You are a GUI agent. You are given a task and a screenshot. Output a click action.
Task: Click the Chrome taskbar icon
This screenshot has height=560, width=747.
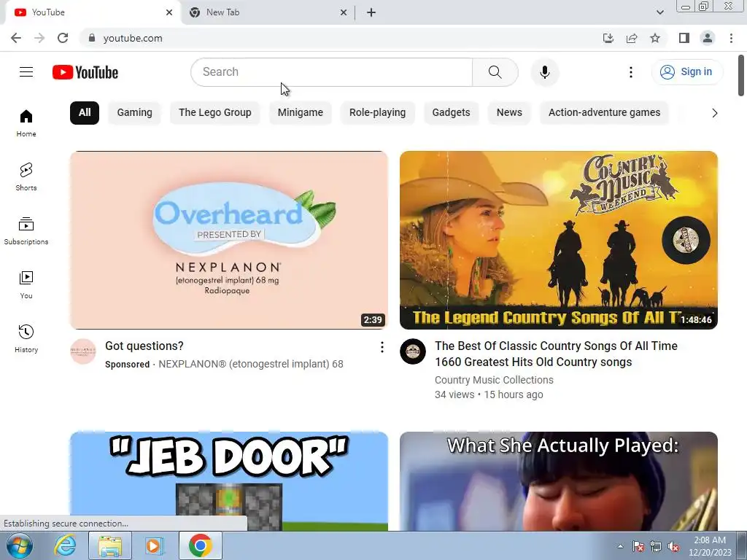pyautogui.click(x=200, y=545)
